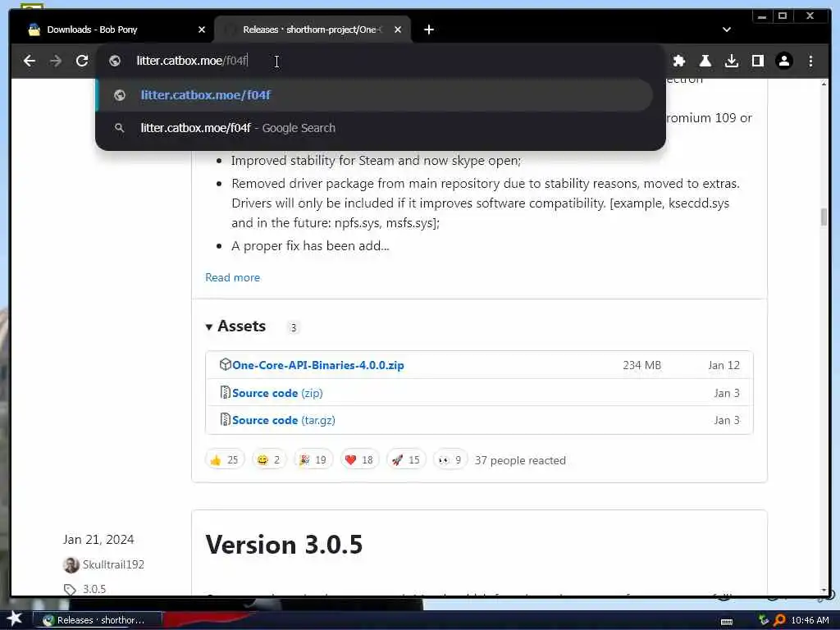Click the thumbs up reaction 25
Viewport: 840px width, 630px height.
click(x=225, y=459)
